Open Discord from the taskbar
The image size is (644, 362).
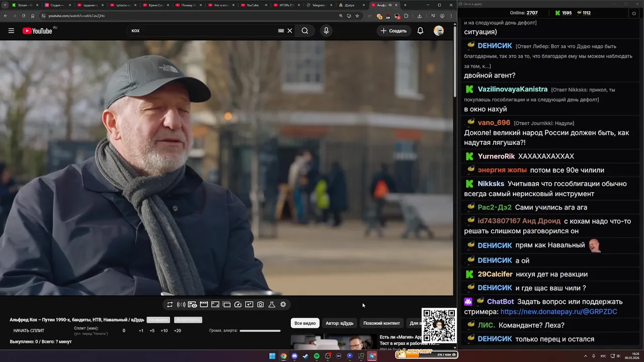point(294,356)
